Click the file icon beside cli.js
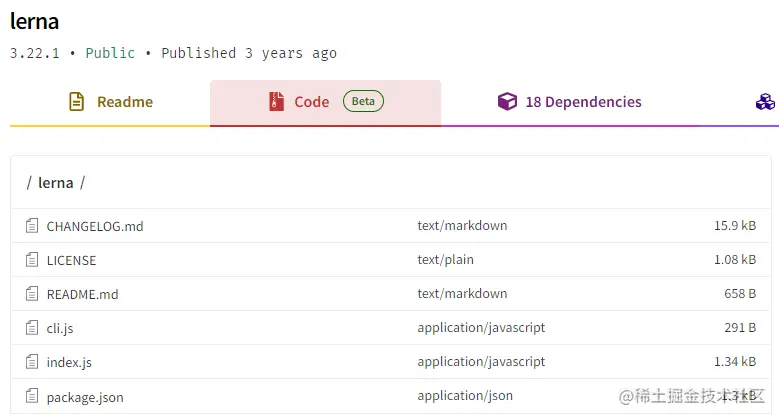This screenshot has width=779, height=419. coord(32,328)
